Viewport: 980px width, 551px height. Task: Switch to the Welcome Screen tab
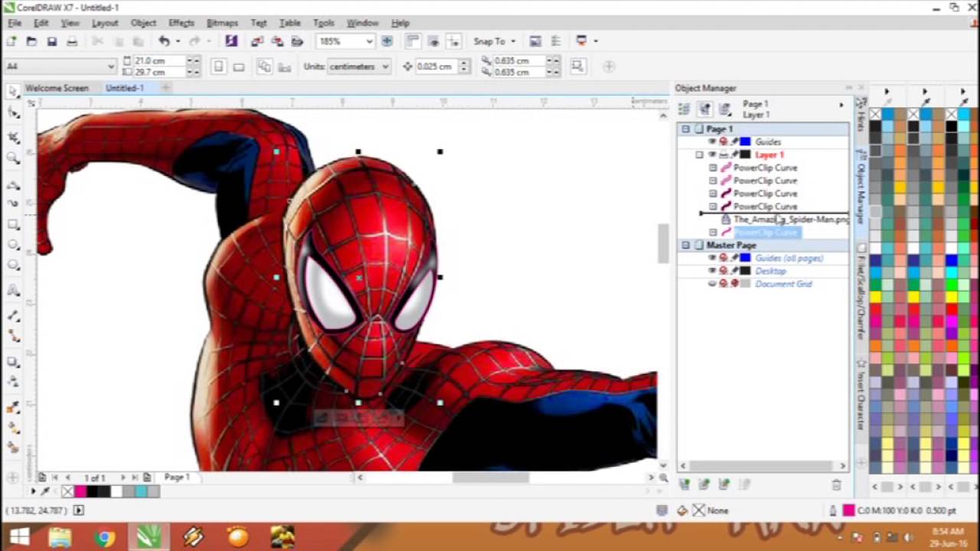57,88
